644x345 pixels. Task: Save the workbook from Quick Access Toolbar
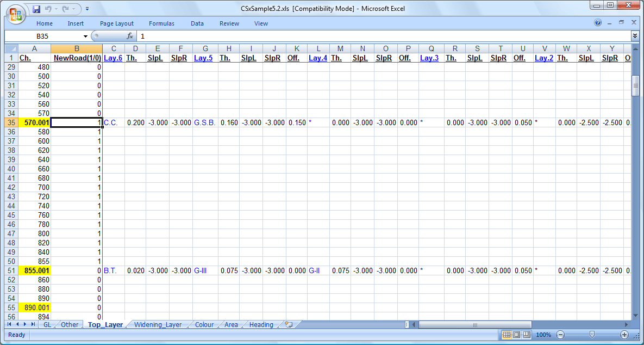coord(36,8)
